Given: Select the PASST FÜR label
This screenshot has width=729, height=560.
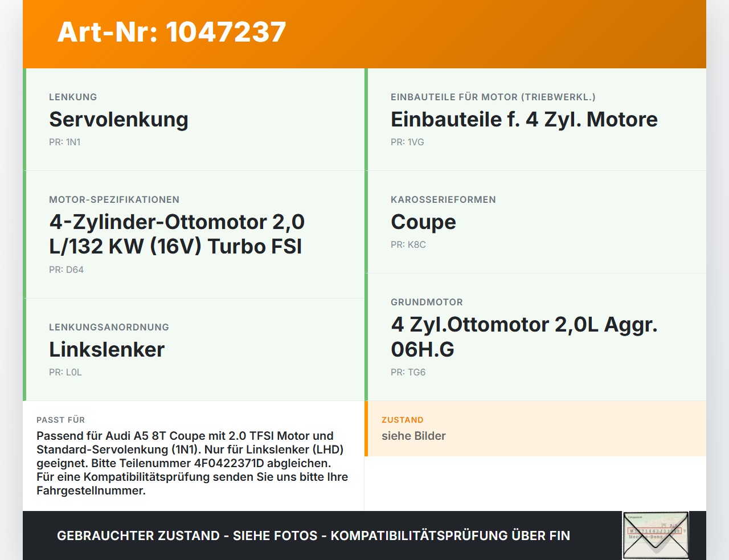Looking at the screenshot, I should pyautogui.click(x=60, y=420).
